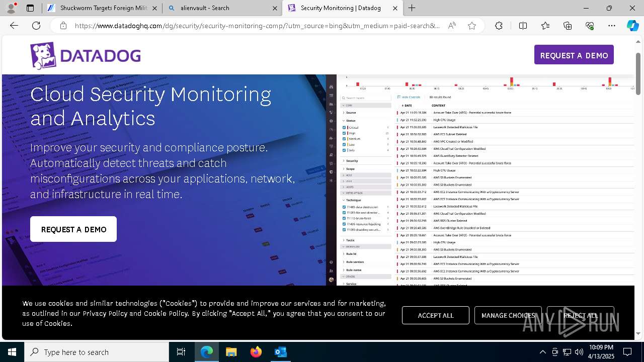Uncheck the Info status checkbox in dashboard
The width and height of the screenshot is (644, 362).
click(344, 150)
